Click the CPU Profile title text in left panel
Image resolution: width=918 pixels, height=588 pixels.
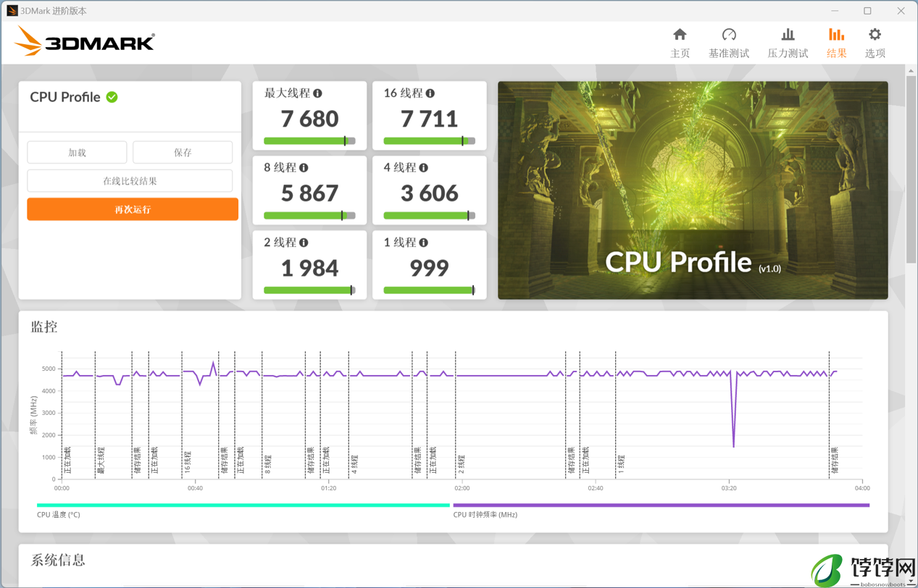point(65,97)
